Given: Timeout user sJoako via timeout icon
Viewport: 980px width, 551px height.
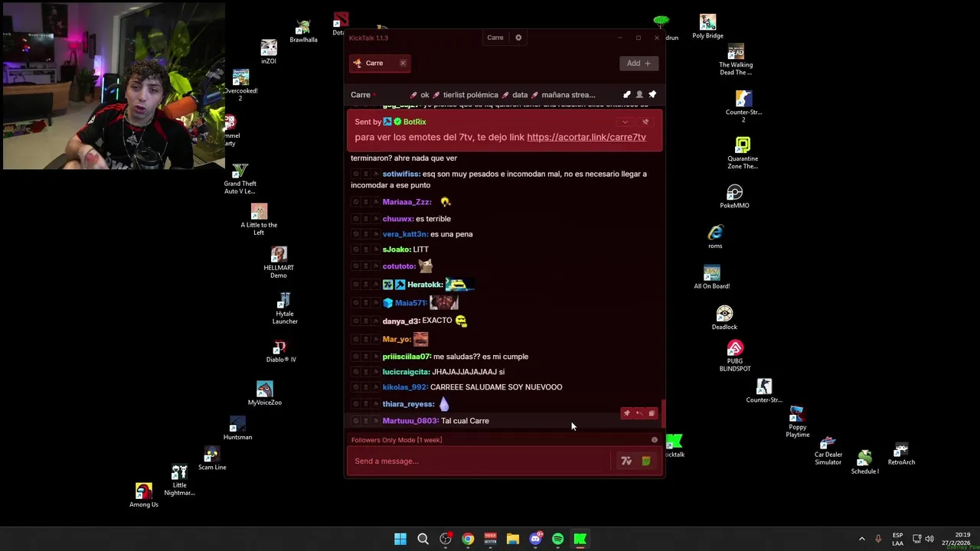Looking at the screenshot, I should coord(366,249).
